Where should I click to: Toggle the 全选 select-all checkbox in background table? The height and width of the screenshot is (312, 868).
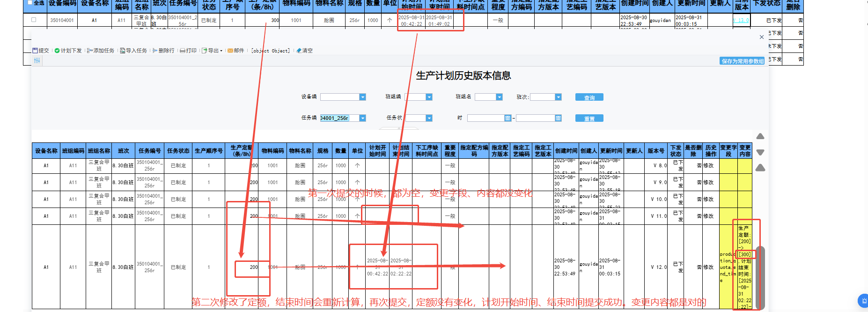[30, 2]
